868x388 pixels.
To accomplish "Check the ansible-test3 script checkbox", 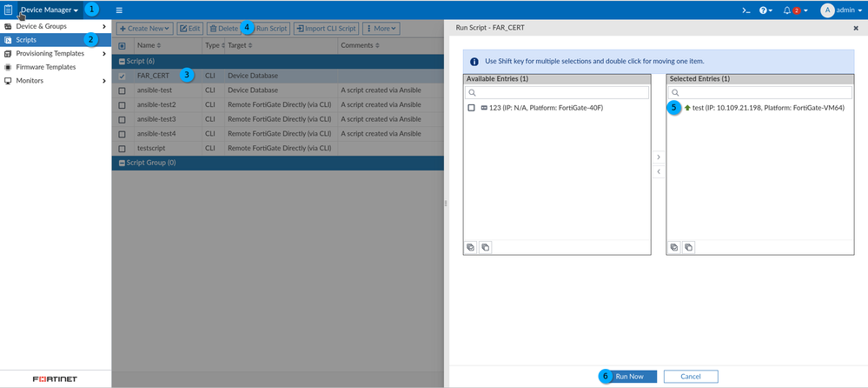I will (x=123, y=120).
